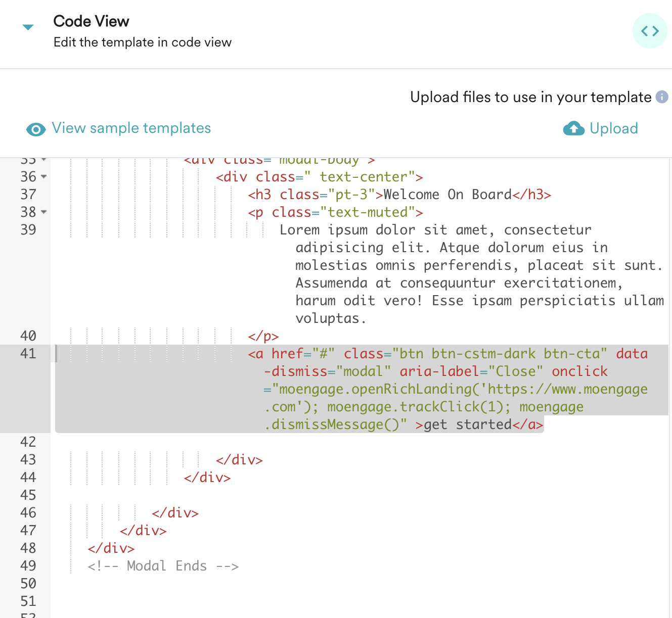Click the cloud upload icon
This screenshot has height=618, width=672.
pos(574,128)
